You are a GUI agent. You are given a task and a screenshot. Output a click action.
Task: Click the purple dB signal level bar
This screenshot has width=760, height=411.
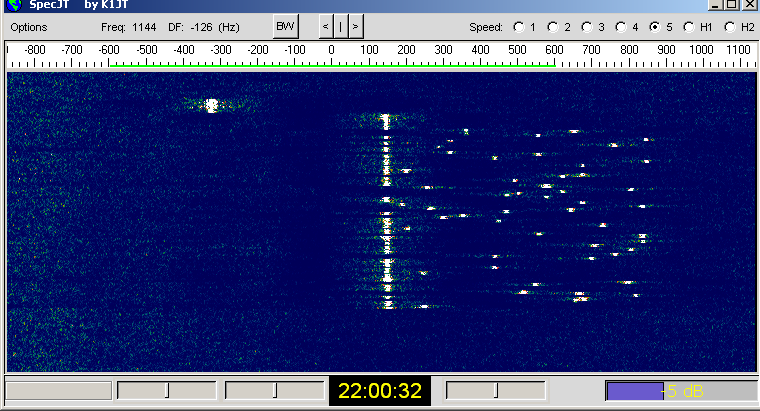click(x=635, y=391)
